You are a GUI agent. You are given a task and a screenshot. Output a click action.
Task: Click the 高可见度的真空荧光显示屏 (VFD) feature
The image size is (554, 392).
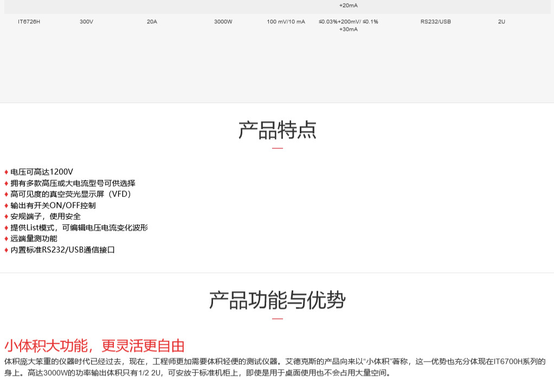coord(70,194)
